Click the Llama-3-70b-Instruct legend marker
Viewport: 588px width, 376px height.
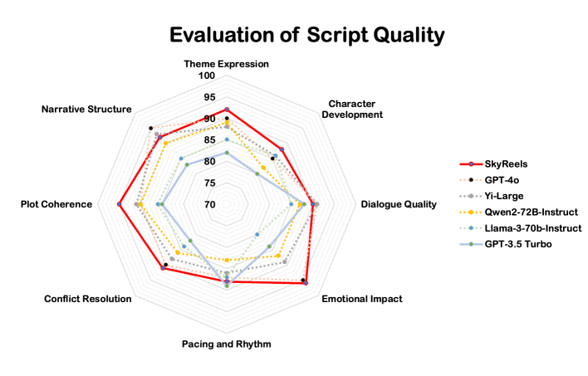pyautogui.click(x=471, y=228)
